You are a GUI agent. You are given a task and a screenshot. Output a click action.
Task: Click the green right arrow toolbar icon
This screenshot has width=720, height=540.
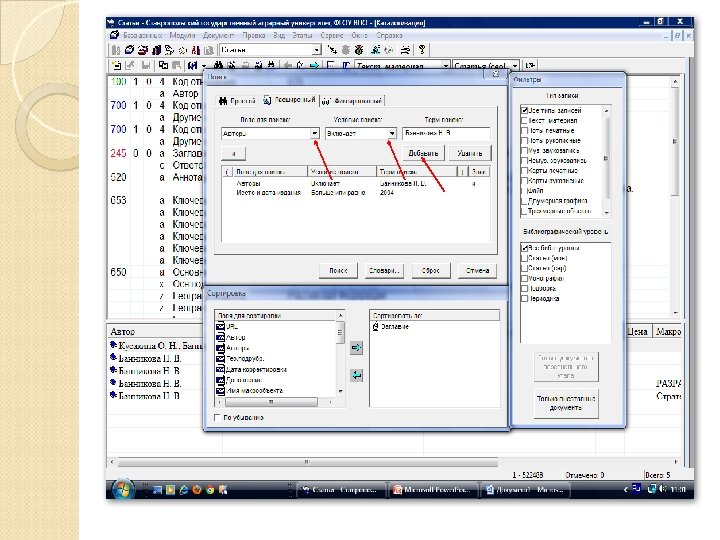click(314, 65)
